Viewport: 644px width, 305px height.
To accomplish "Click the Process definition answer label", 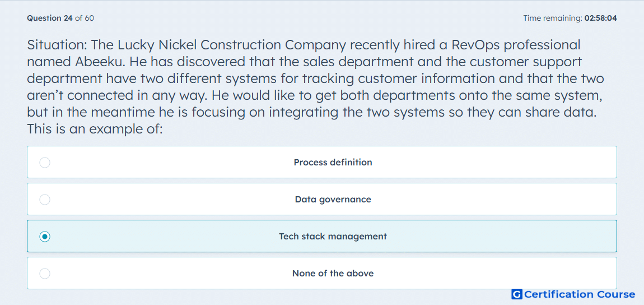I will click(x=333, y=163).
